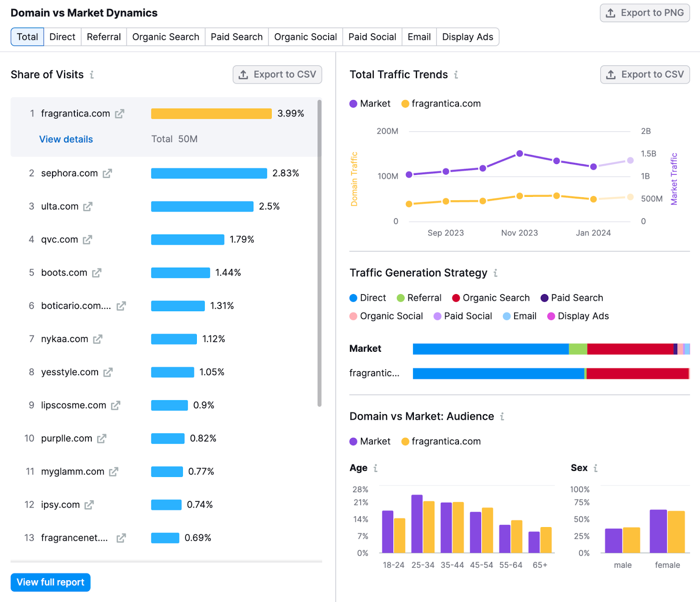Select the Paid Social tab
The width and height of the screenshot is (700, 602).
point(372,37)
